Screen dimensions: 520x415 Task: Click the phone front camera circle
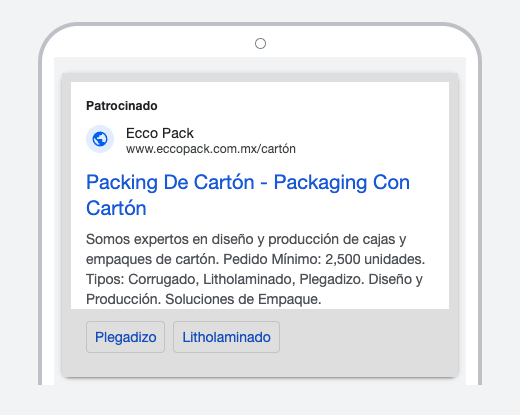[260, 44]
